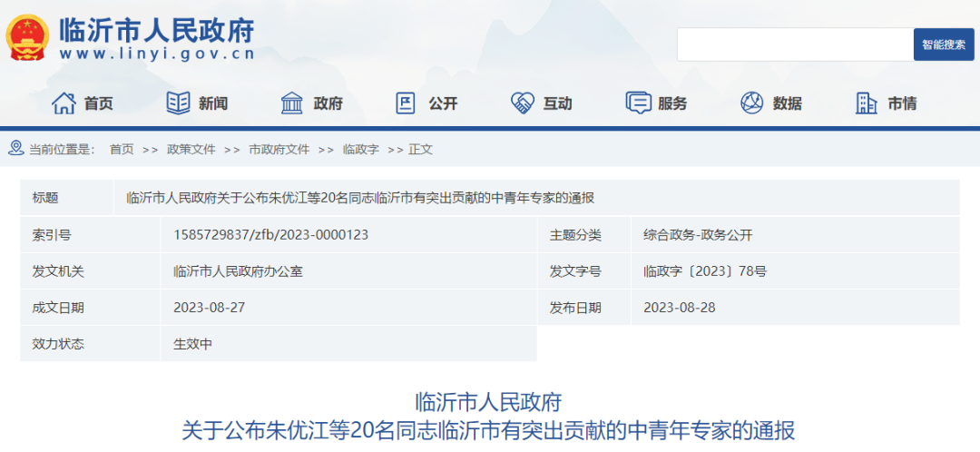Click the handshake heart icon beside 互动
Screen dimensions: 980x452
tap(522, 103)
